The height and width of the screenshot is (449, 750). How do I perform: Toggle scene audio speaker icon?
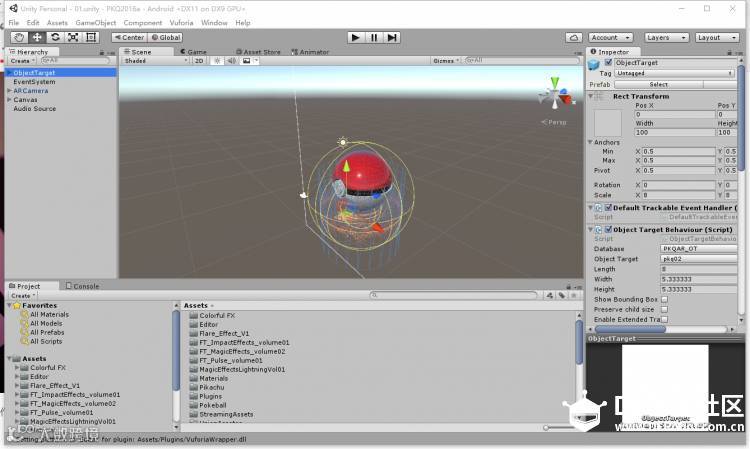click(x=232, y=61)
